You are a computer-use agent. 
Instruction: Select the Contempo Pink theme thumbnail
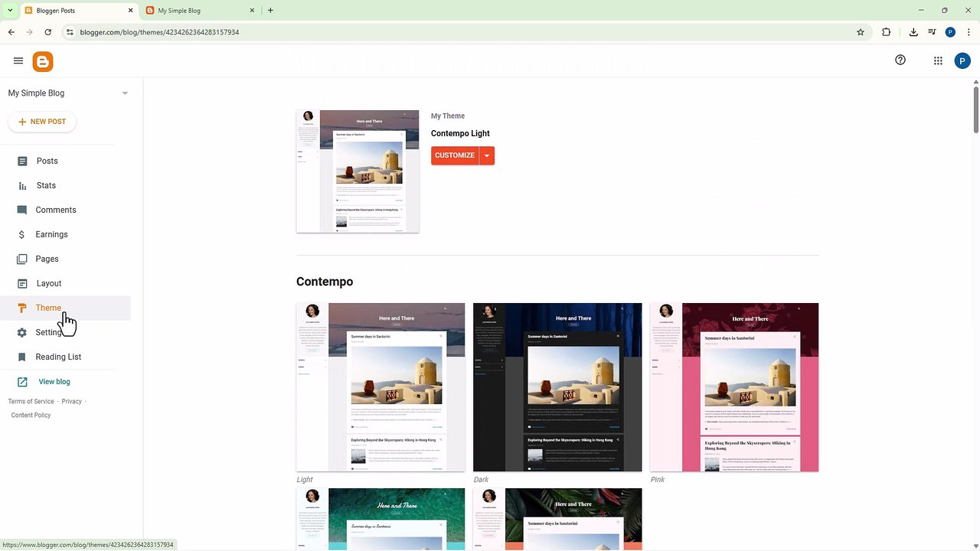pos(734,387)
